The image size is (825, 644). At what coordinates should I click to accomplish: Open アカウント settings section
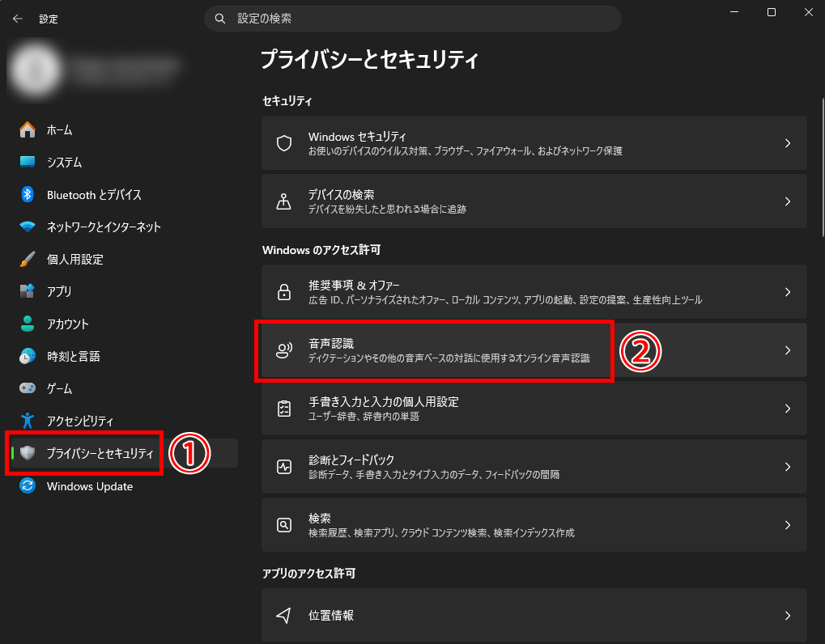click(122, 324)
